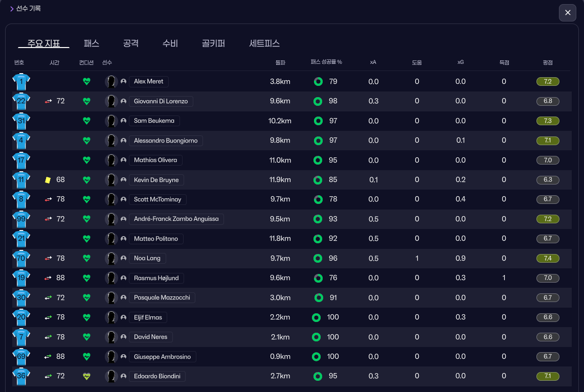
Task: Click Anguissa's number 99 shirt icon
Action: click(21, 219)
